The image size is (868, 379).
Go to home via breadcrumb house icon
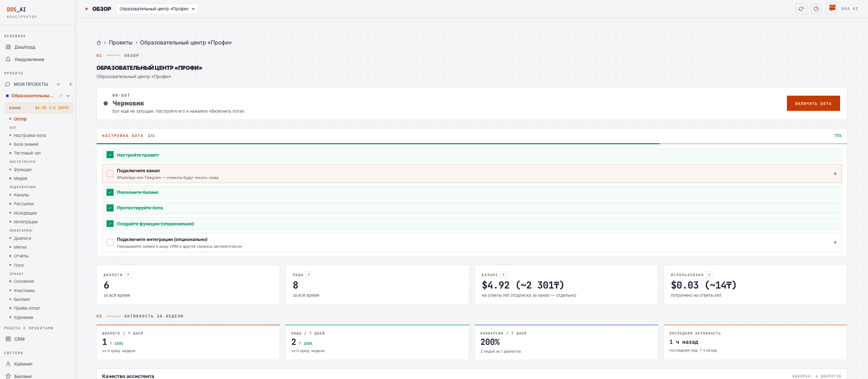pos(99,43)
